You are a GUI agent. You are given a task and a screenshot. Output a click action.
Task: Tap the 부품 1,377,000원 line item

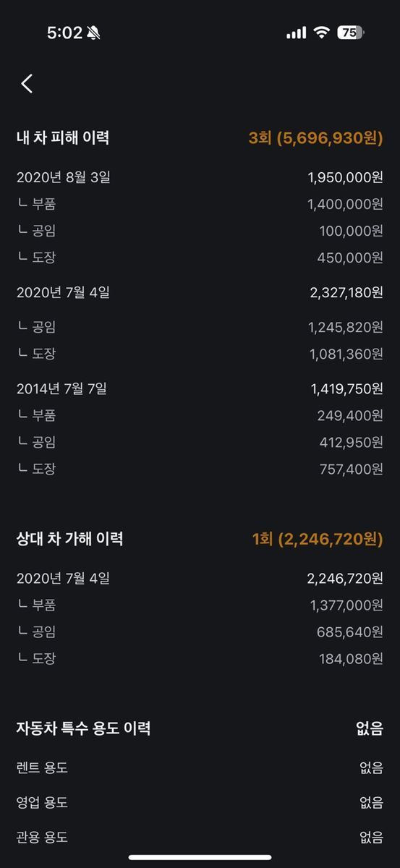point(200,605)
